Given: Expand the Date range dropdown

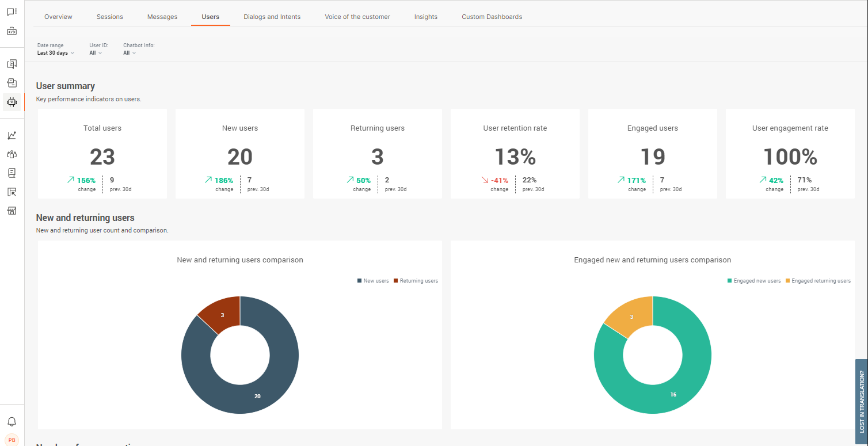Looking at the screenshot, I should point(55,53).
